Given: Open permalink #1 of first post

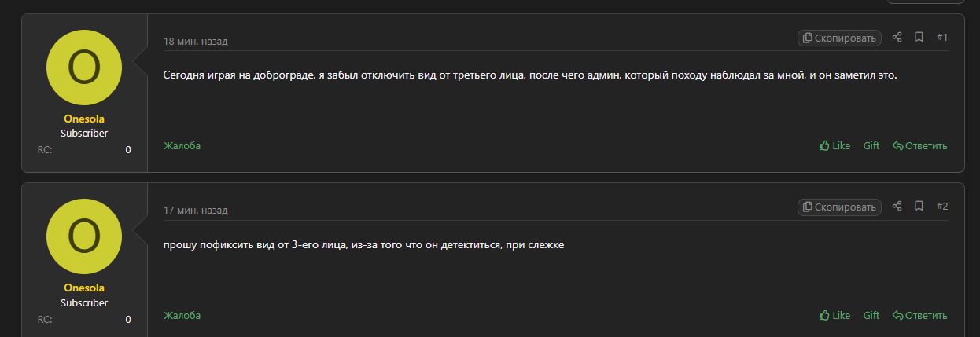Looking at the screenshot, I should [x=942, y=38].
